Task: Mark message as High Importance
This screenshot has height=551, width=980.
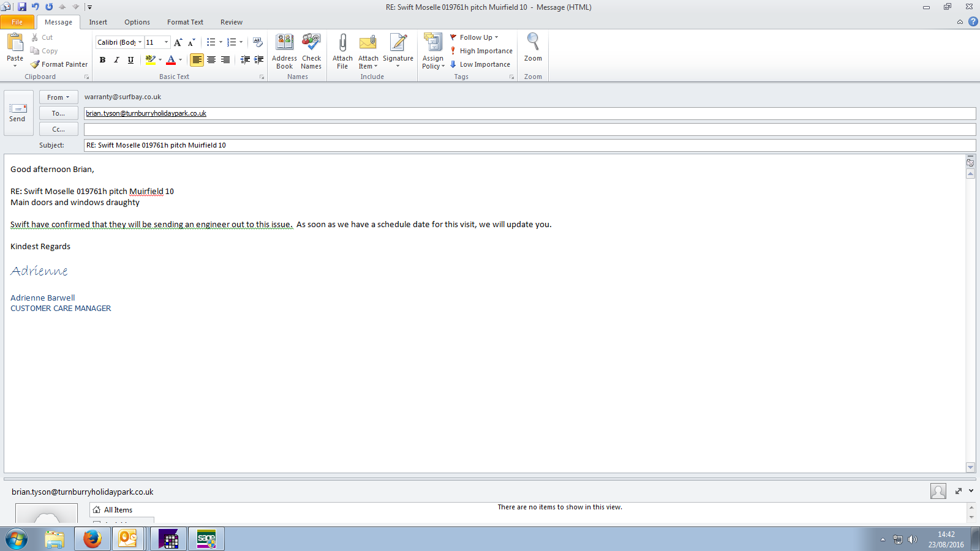Action: tap(481, 51)
